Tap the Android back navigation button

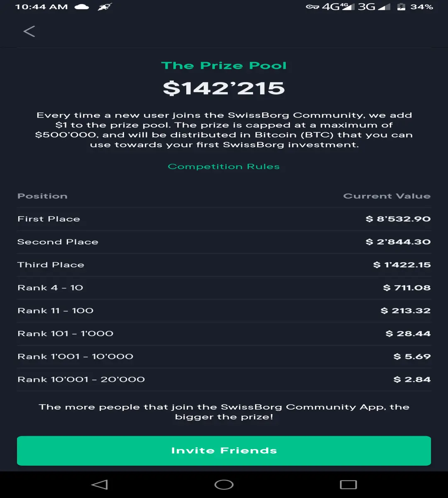click(x=100, y=484)
